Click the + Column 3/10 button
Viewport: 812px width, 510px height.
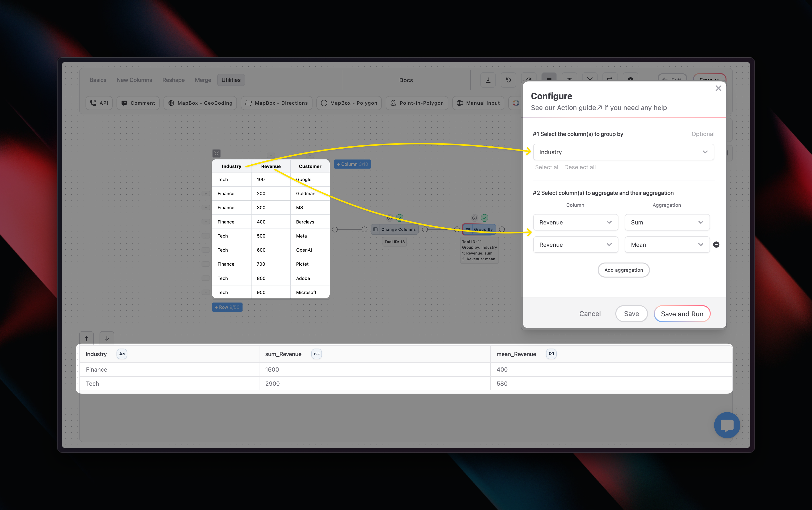click(352, 164)
